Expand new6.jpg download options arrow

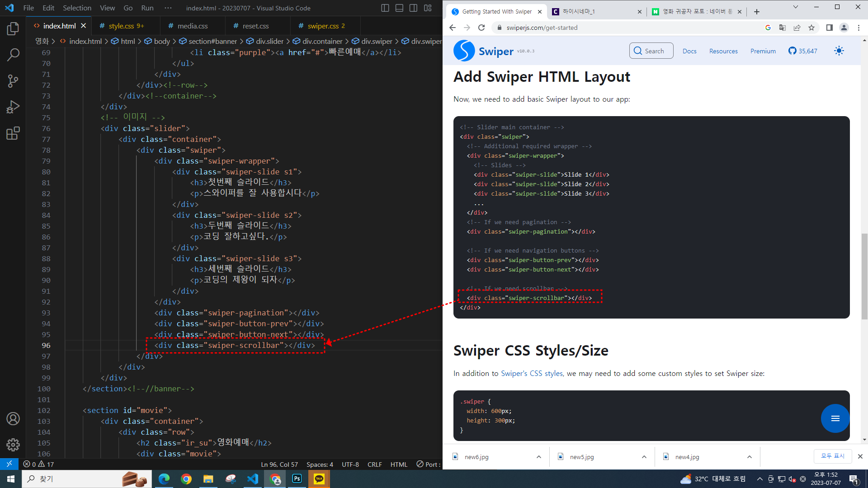(539, 457)
